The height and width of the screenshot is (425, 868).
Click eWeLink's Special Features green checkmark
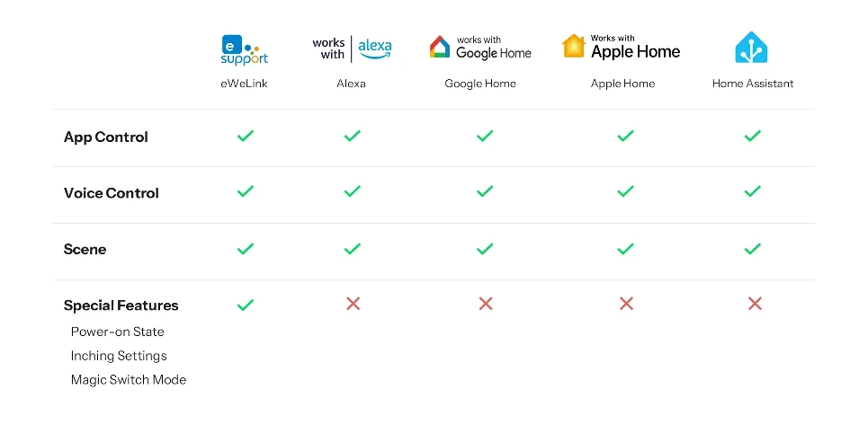point(245,305)
